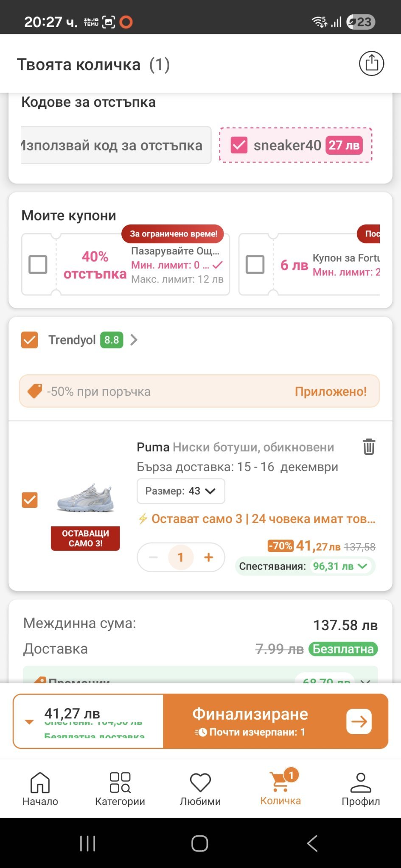Uncheck the Trendyol seller checkbox
The height and width of the screenshot is (868, 401).
point(30,340)
